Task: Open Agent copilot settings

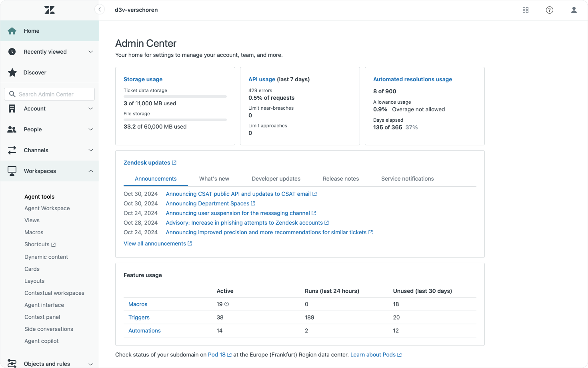Action: click(42, 341)
